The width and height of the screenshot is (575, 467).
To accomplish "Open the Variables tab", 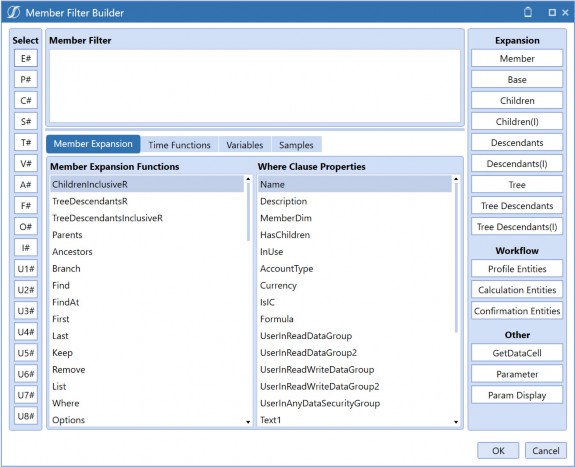I will 245,145.
